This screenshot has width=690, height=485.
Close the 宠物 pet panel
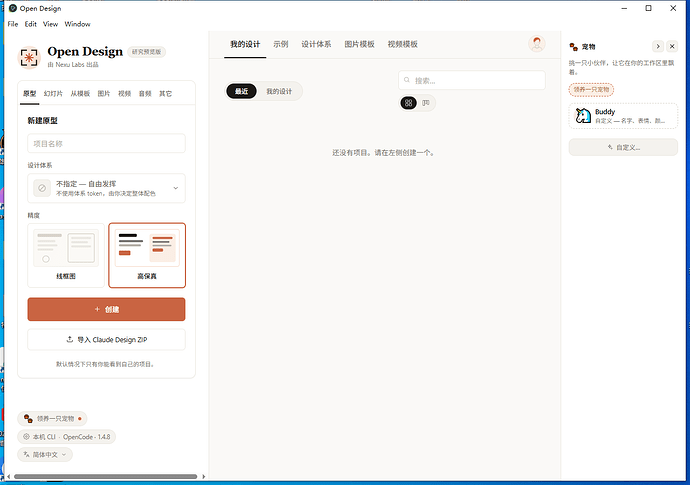pyautogui.click(x=672, y=46)
